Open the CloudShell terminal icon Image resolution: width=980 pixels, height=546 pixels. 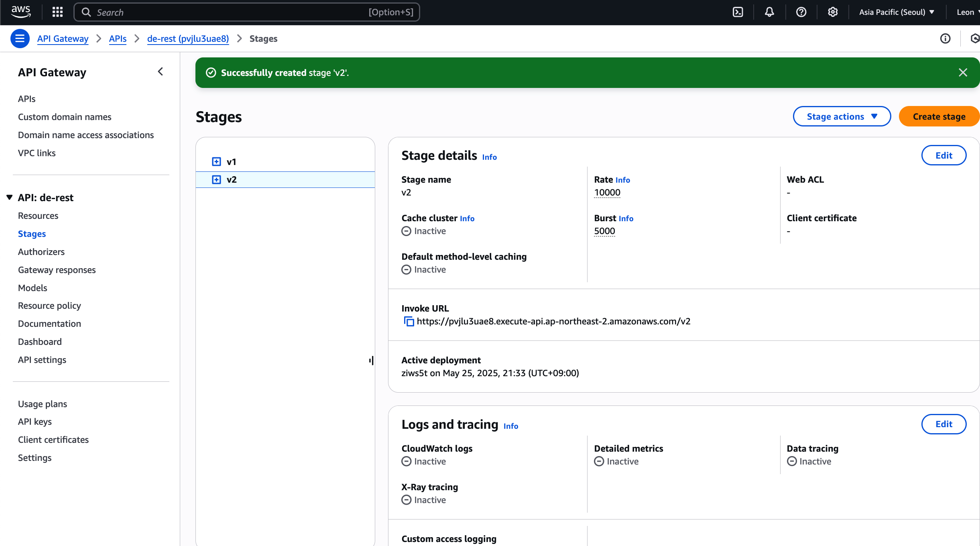738,12
